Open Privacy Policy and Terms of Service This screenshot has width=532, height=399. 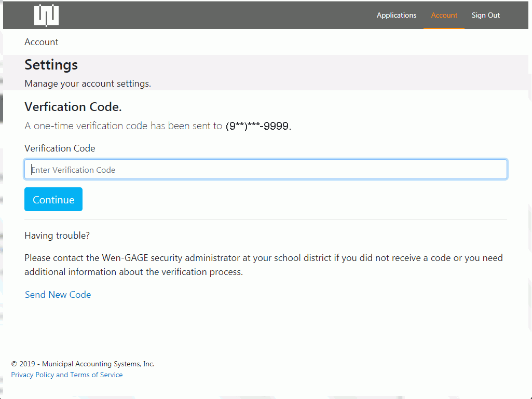point(67,375)
